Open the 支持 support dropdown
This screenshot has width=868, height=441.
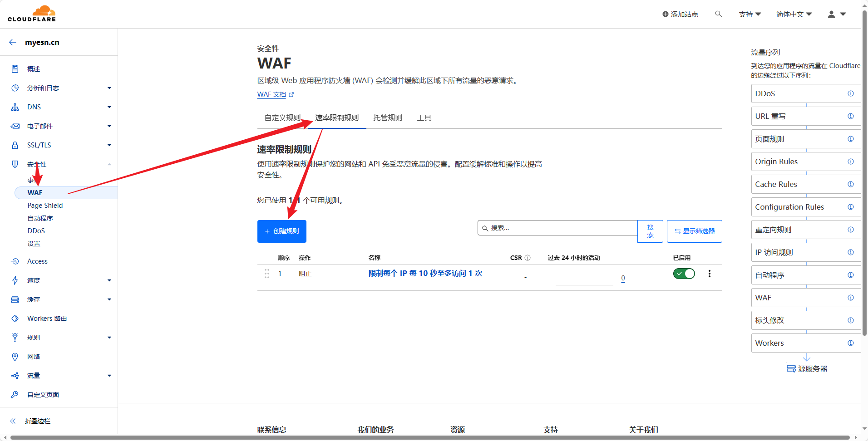[750, 14]
